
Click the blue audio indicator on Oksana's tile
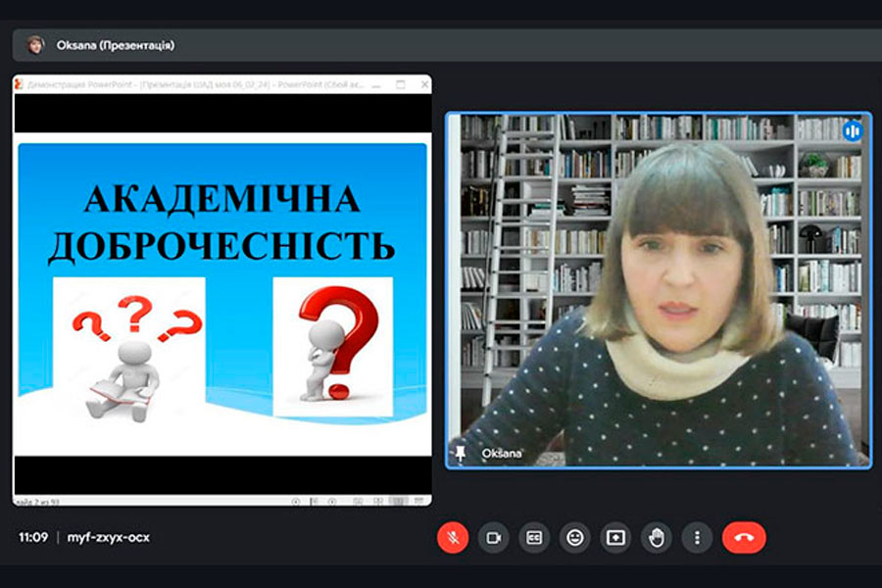[x=853, y=131]
